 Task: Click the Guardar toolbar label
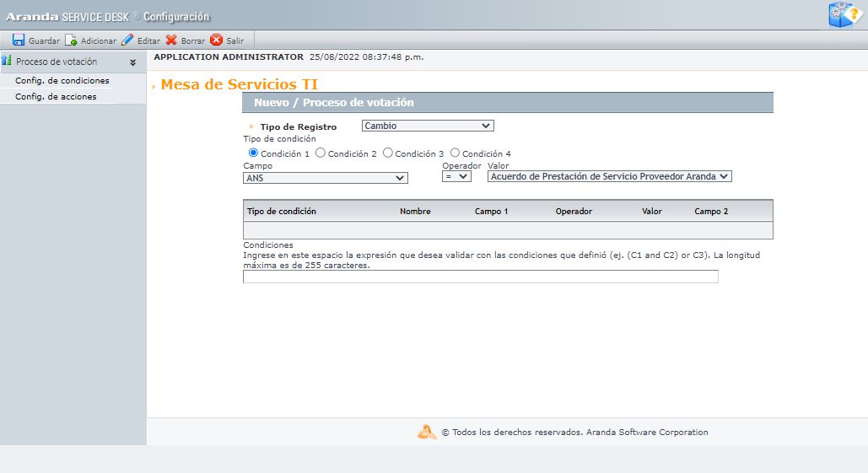pos(44,41)
